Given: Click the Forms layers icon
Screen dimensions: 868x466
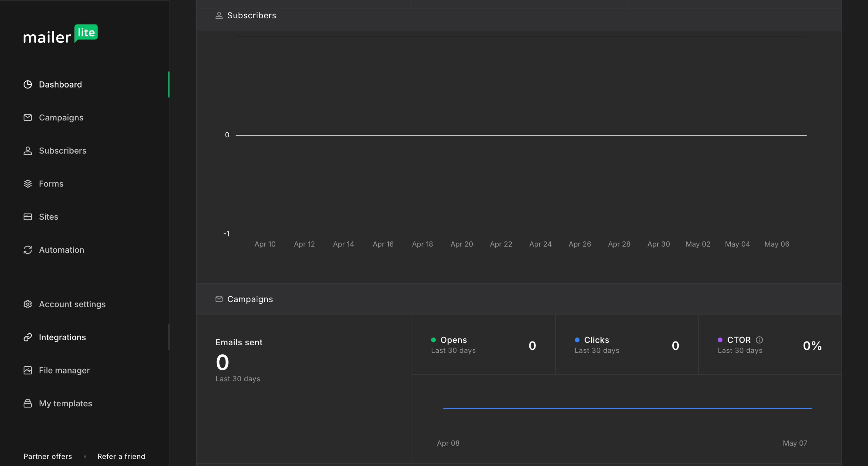Looking at the screenshot, I should click(x=28, y=183).
